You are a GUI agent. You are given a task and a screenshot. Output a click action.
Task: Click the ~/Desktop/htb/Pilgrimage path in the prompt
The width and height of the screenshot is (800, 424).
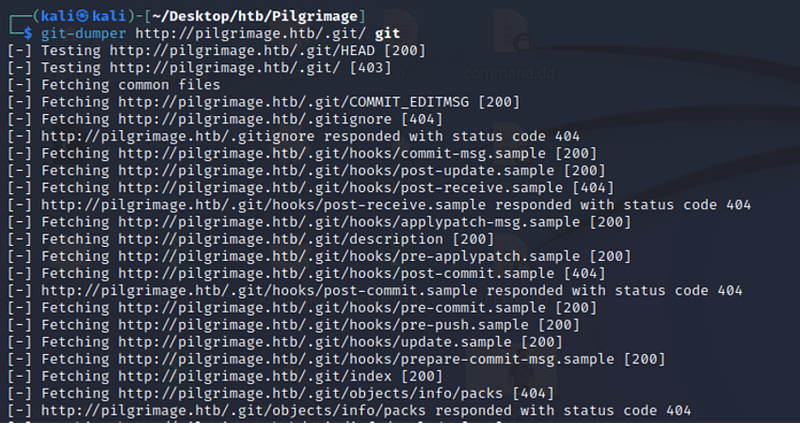point(255,16)
